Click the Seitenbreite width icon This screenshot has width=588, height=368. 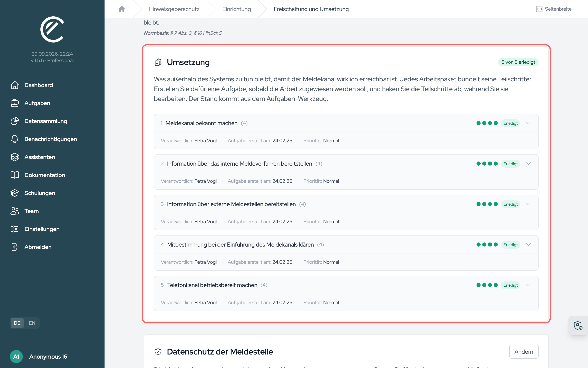[539, 9]
